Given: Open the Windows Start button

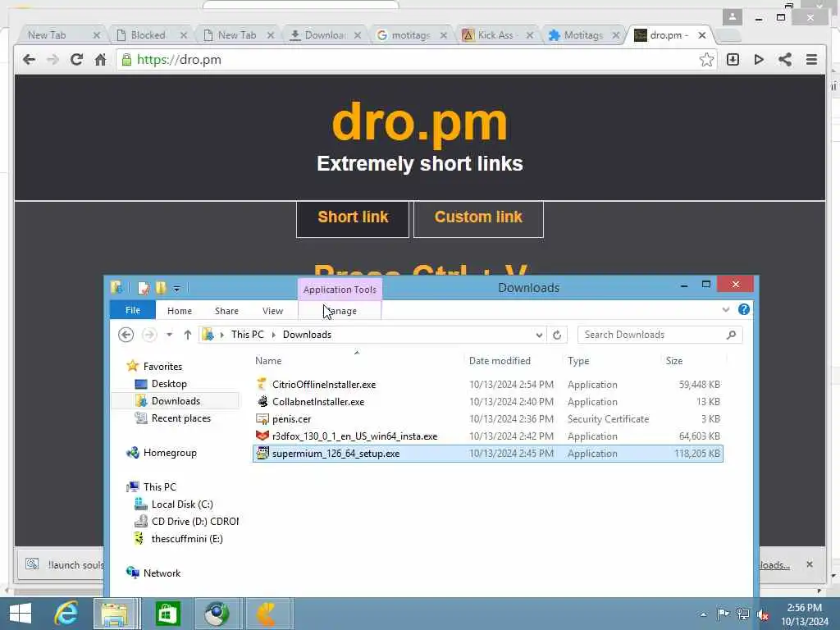Looking at the screenshot, I should point(21,614).
